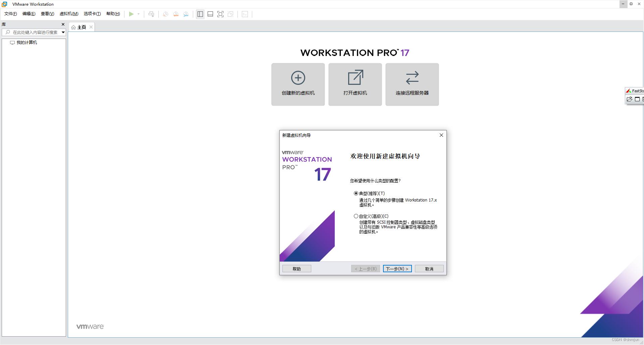Screen dimensions: 644x345
Task: Click the 新建虚拟机向导 dialog title text
Action: 297,135
